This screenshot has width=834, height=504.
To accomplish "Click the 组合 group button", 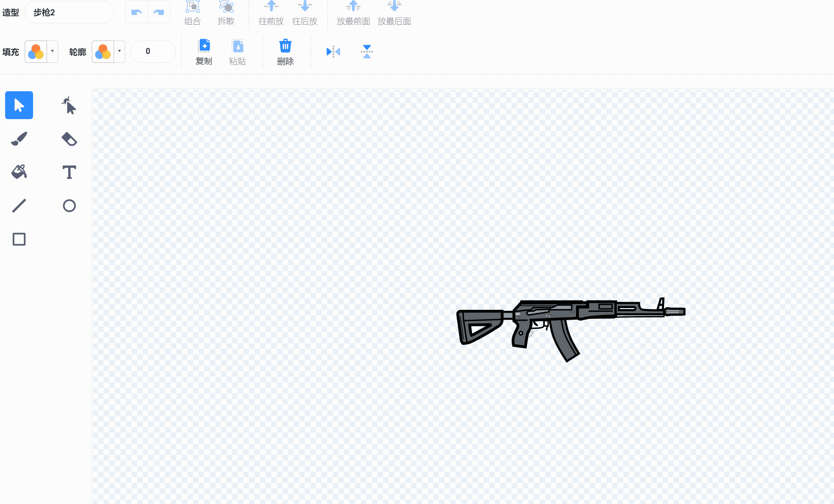I will [192, 13].
